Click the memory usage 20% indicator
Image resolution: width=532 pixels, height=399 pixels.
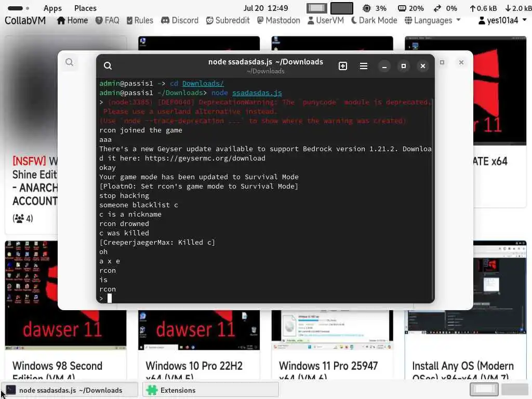point(410,8)
